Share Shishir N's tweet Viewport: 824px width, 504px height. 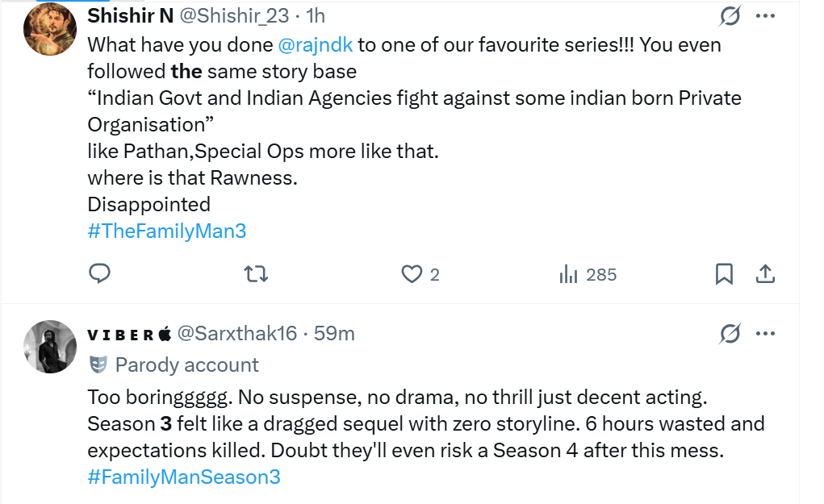click(x=767, y=274)
